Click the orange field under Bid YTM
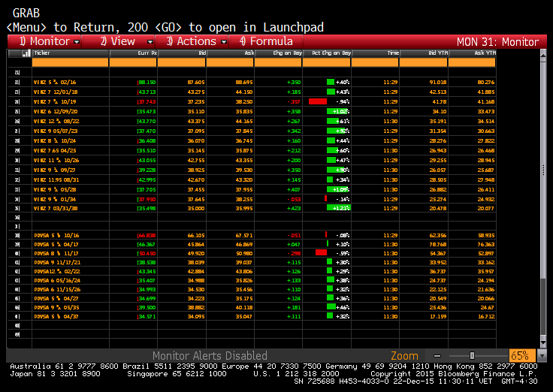The width and height of the screenshot is (553, 392). point(424,63)
